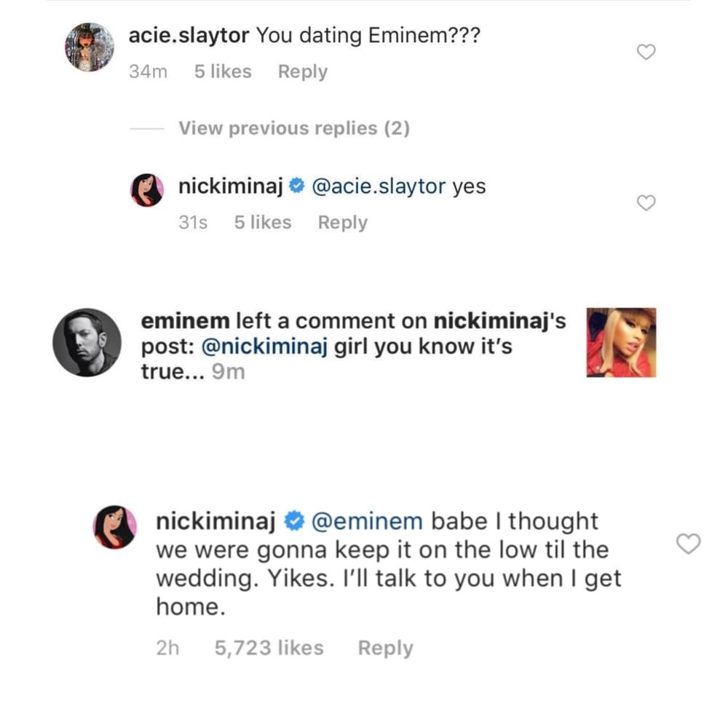Like nickiminaj's wedding comment heart
This screenshot has height=728, width=728.
[x=688, y=544]
